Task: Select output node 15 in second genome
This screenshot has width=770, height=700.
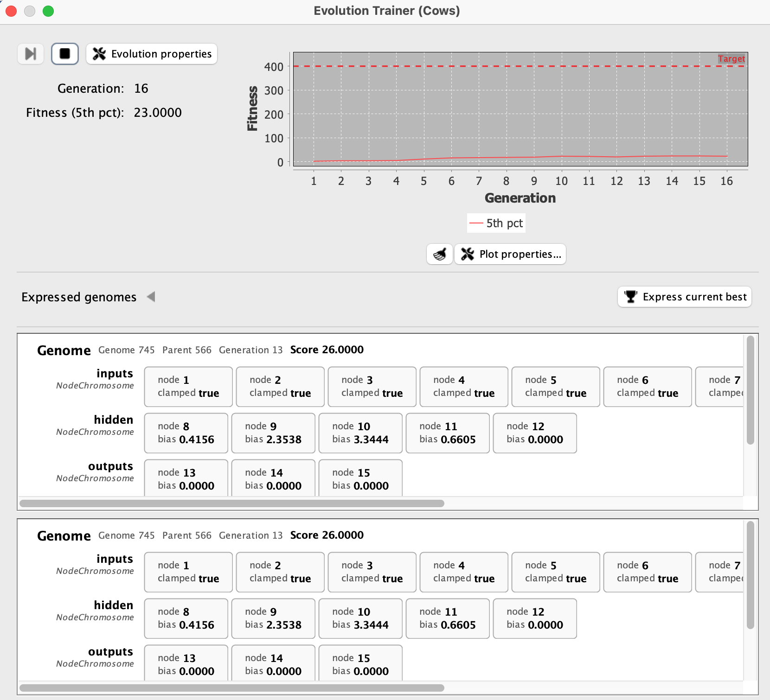Action: tap(360, 663)
